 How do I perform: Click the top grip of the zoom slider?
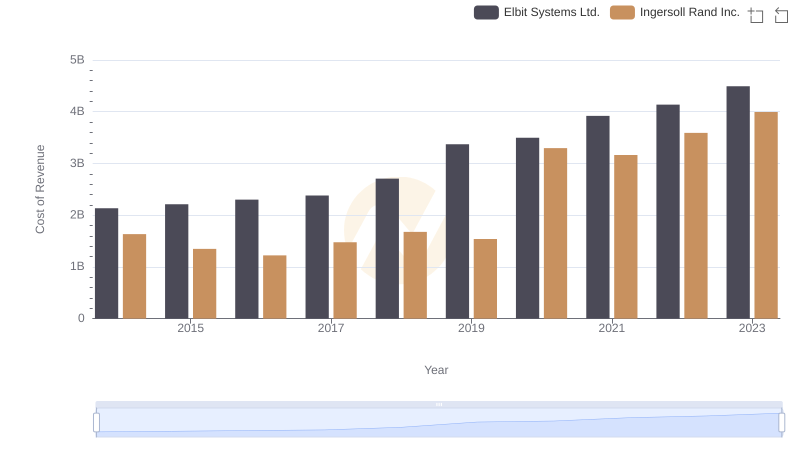click(x=439, y=404)
